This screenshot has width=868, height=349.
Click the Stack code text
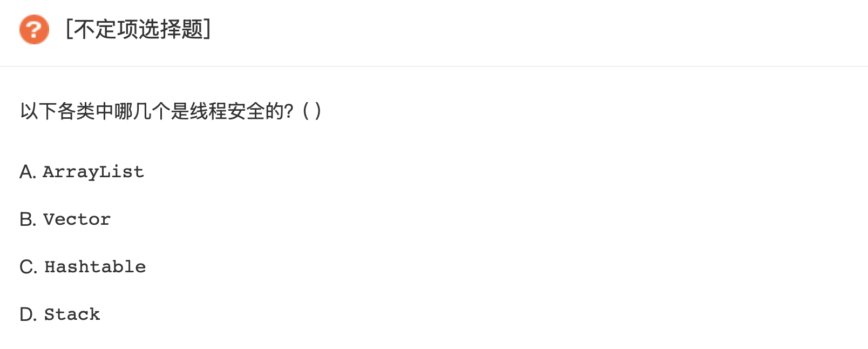pos(72,314)
